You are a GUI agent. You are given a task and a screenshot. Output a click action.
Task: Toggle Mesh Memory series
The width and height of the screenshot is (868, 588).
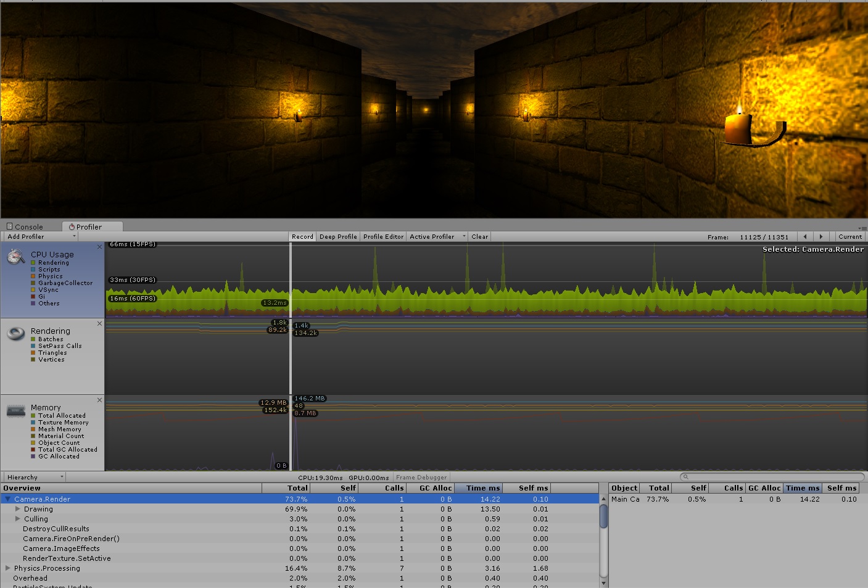point(33,429)
